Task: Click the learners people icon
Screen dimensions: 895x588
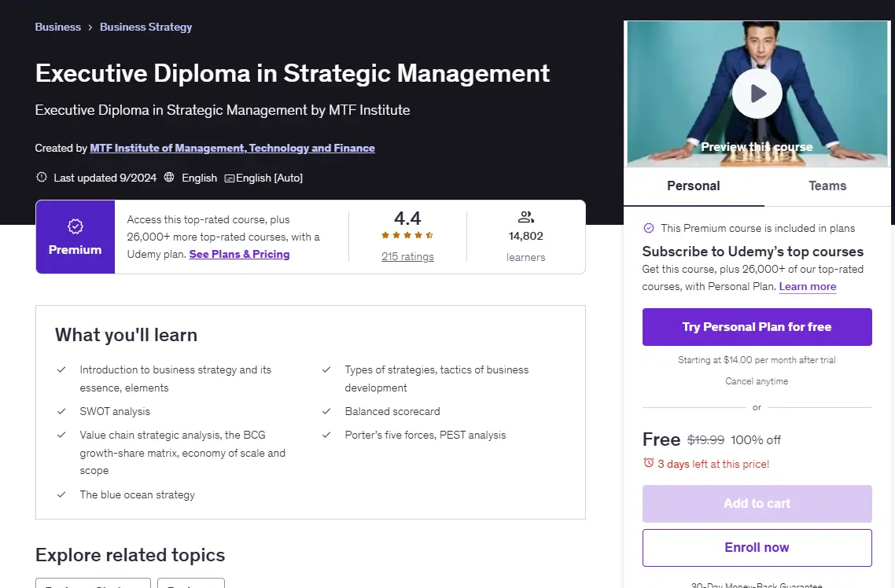Action: (525, 217)
